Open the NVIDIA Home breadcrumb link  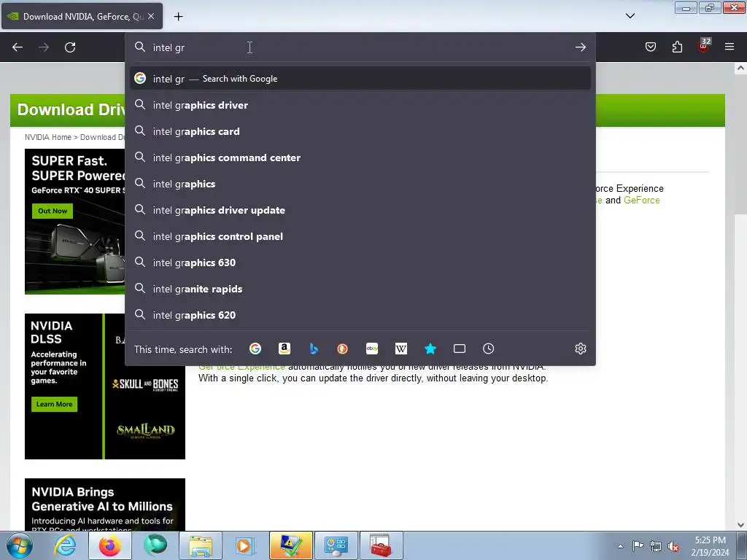coord(47,137)
